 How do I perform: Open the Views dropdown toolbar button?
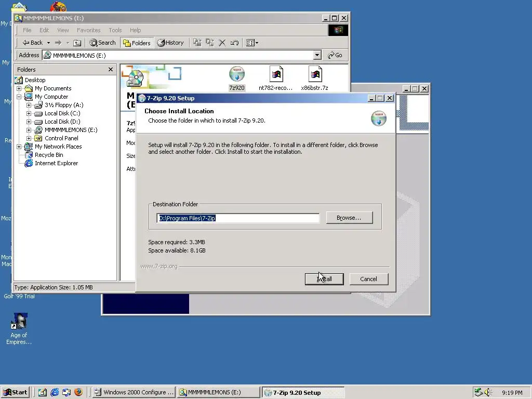[252, 43]
